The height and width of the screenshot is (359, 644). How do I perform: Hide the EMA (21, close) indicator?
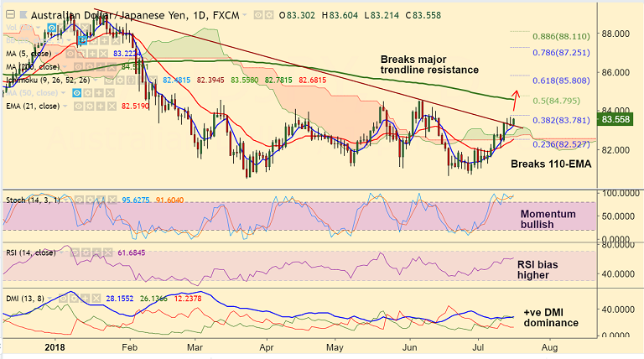pos(78,107)
